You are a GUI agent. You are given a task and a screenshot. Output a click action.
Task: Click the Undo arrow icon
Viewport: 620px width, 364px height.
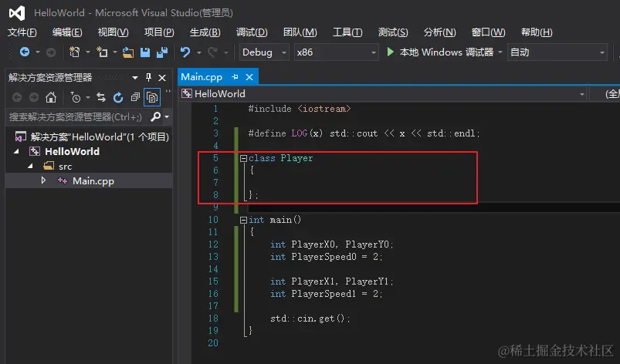pyautogui.click(x=185, y=52)
